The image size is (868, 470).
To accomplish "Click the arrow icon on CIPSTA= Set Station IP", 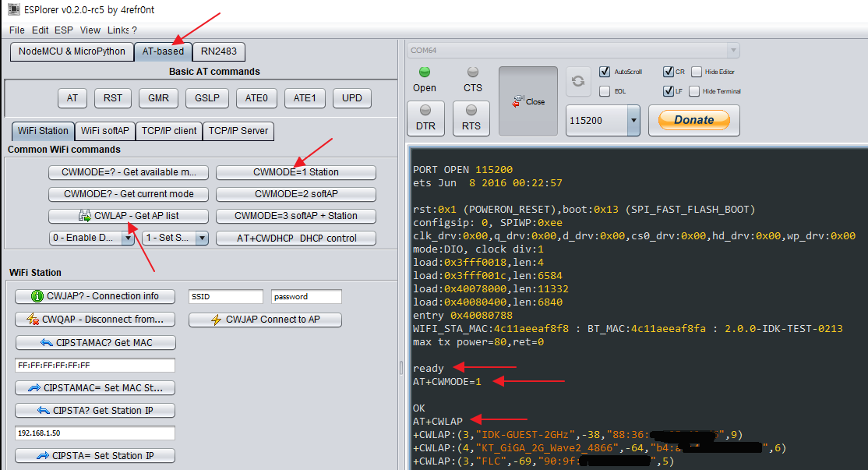I will click(x=43, y=456).
